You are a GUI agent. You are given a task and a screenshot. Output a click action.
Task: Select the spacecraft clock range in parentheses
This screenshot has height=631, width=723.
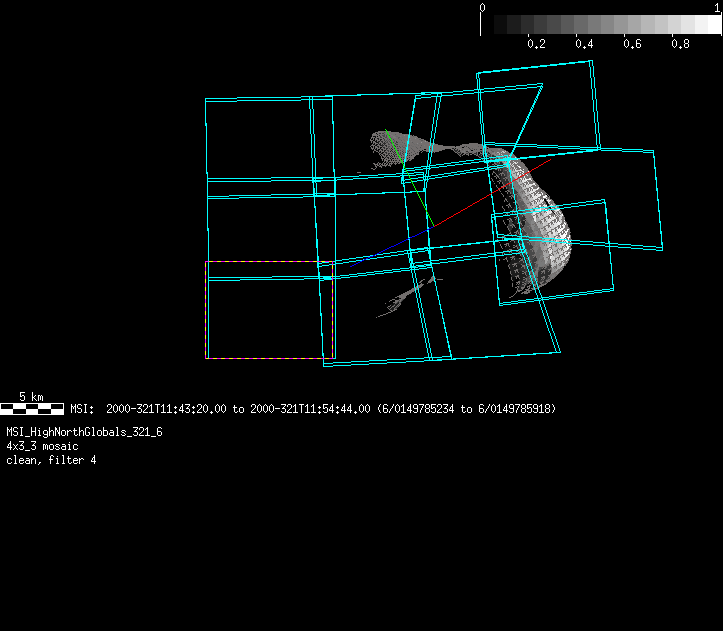coord(467,409)
